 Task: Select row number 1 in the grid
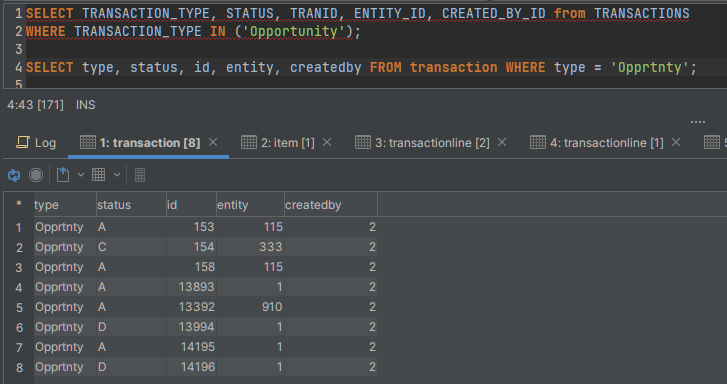[x=19, y=227]
